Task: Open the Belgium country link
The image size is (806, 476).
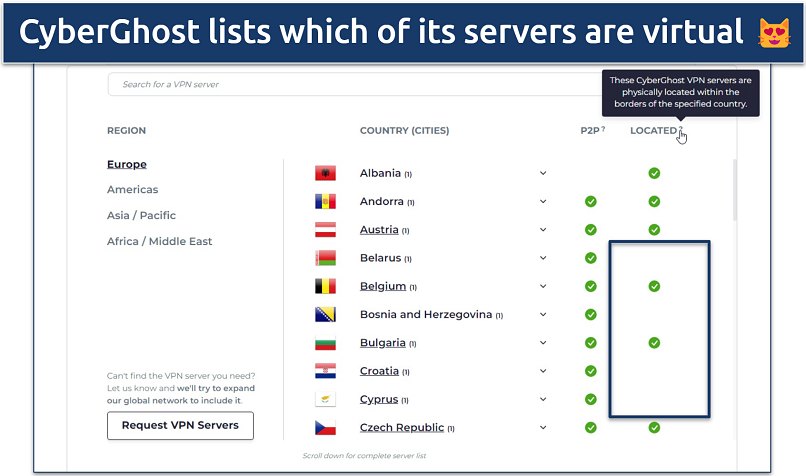Action: pyautogui.click(x=383, y=286)
